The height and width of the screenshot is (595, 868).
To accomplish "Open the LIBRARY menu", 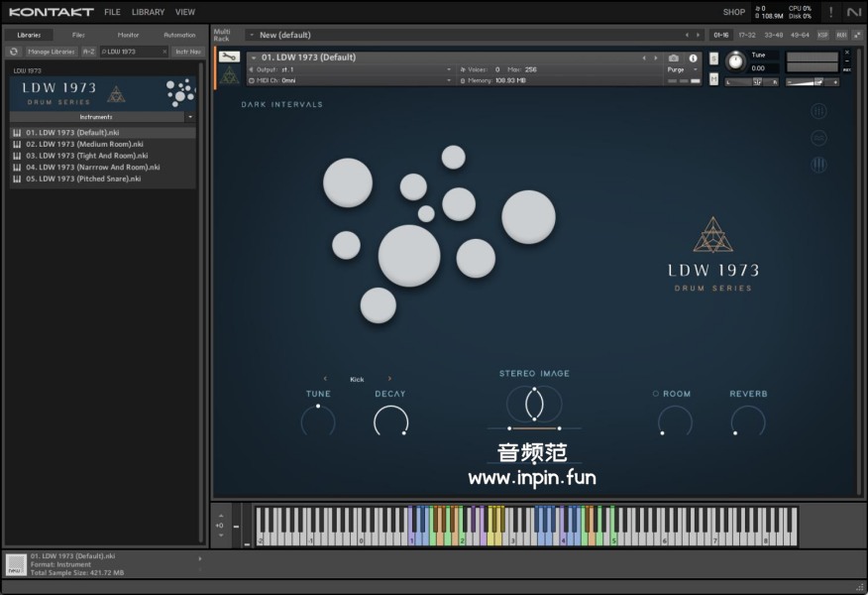I will 148,13.
